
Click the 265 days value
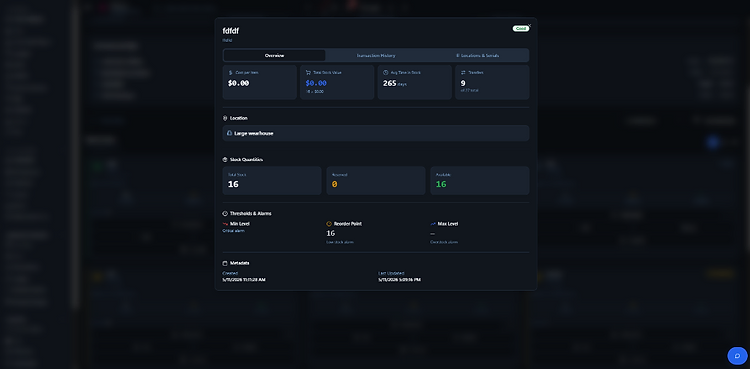(395, 83)
